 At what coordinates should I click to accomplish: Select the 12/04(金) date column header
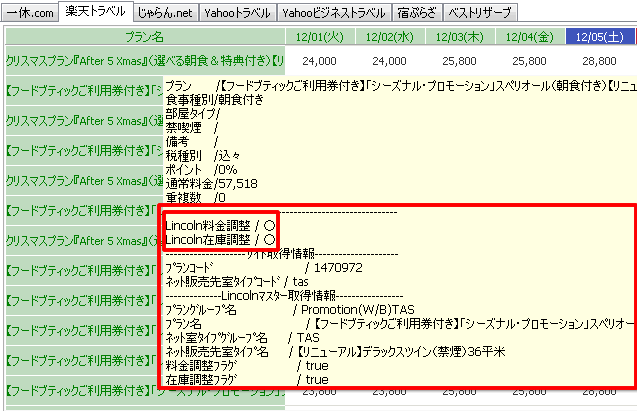pyautogui.click(x=529, y=37)
